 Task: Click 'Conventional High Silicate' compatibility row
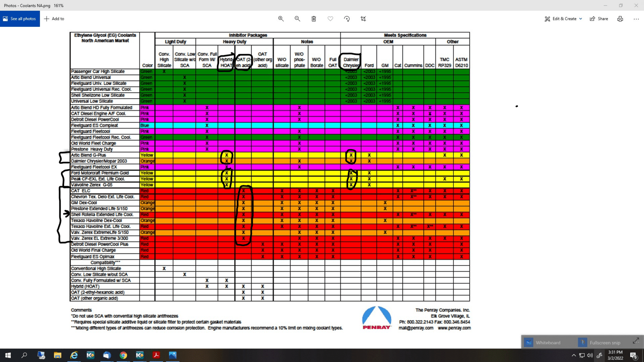coord(96,269)
